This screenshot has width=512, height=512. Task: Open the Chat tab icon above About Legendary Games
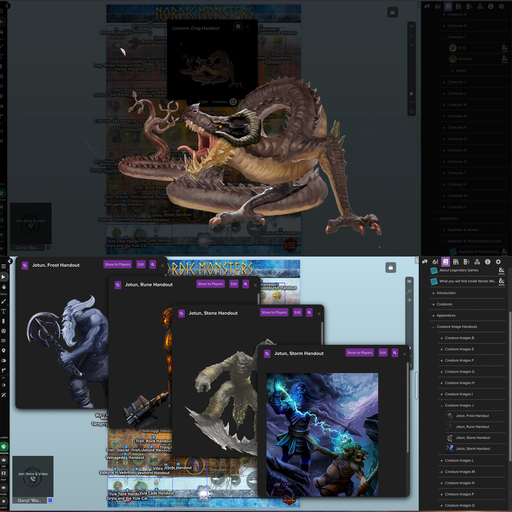click(x=425, y=262)
